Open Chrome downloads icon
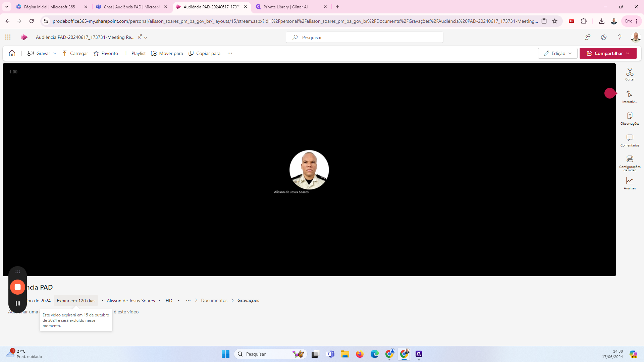This screenshot has width=644, height=362. pos(601,21)
